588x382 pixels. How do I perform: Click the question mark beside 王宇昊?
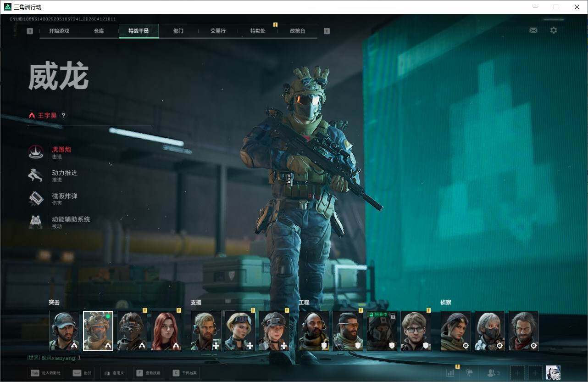point(64,116)
